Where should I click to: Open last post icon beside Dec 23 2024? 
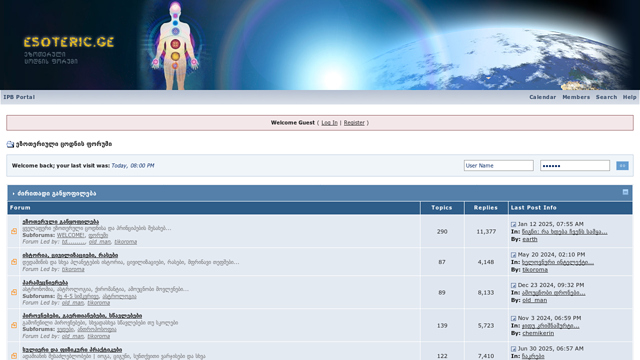pos(513,285)
